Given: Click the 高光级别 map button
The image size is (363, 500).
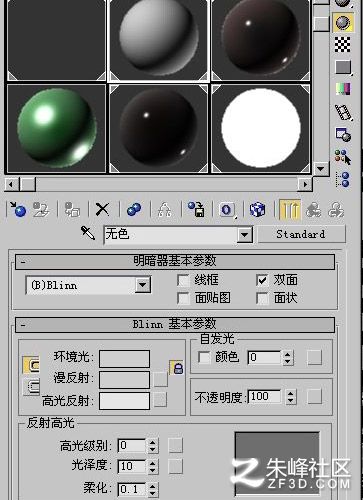Looking at the screenshot, I should [x=175, y=446].
